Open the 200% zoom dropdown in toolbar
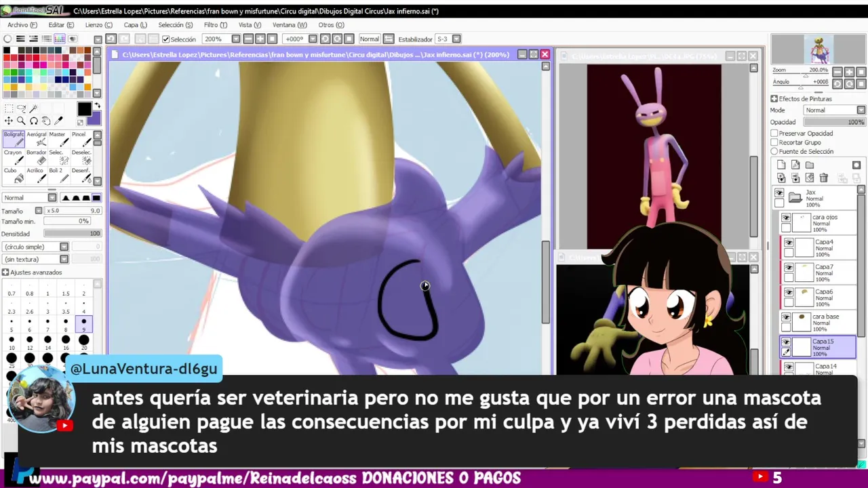The height and width of the screenshot is (488, 868). (x=235, y=39)
